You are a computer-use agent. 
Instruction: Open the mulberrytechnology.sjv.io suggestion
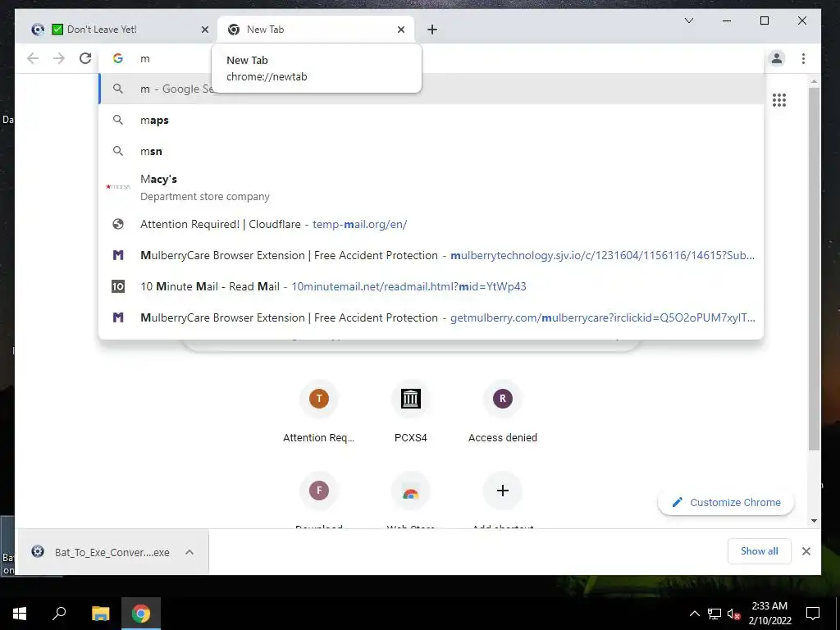tap(431, 256)
